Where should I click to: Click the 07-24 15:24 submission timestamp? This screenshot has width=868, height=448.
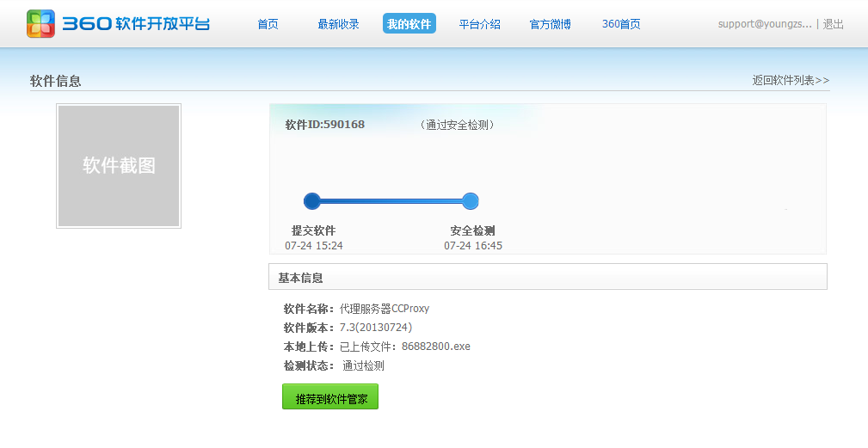pyautogui.click(x=314, y=246)
